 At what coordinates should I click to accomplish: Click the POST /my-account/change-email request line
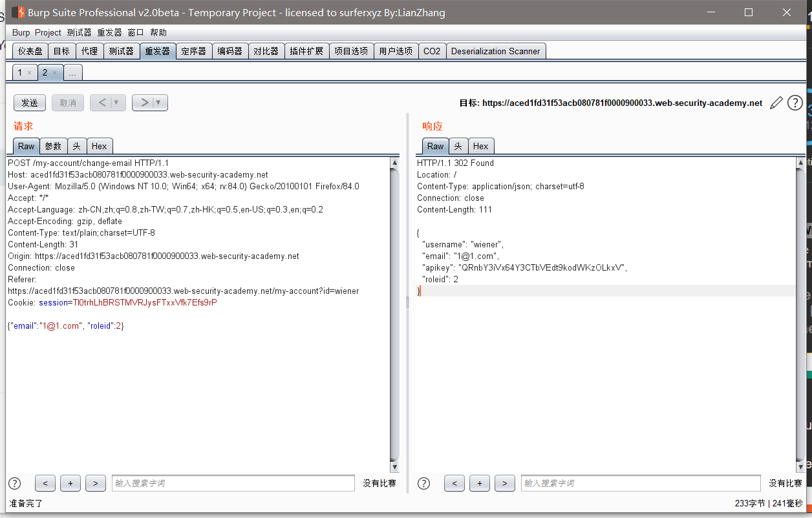tap(88, 163)
